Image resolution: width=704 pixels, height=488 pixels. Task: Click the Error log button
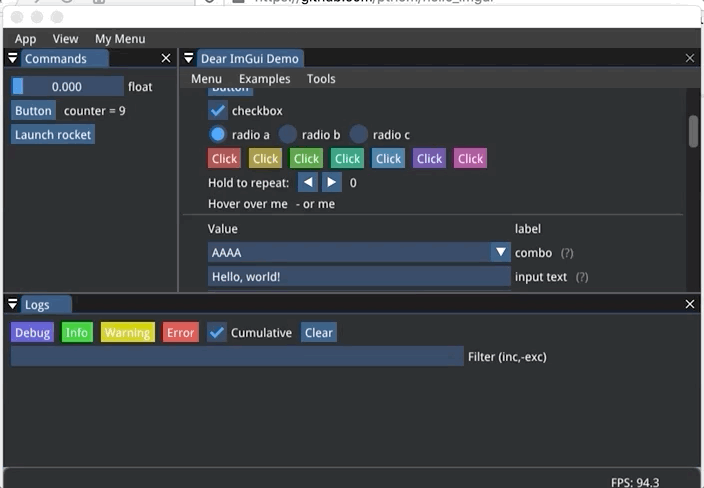click(x=180, y=332)
